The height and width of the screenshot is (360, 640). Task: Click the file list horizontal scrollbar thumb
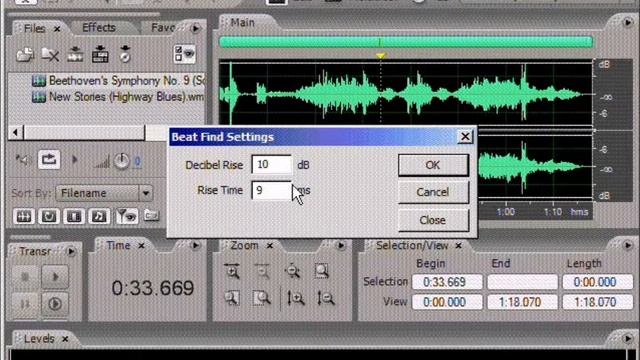coord(84,133)
